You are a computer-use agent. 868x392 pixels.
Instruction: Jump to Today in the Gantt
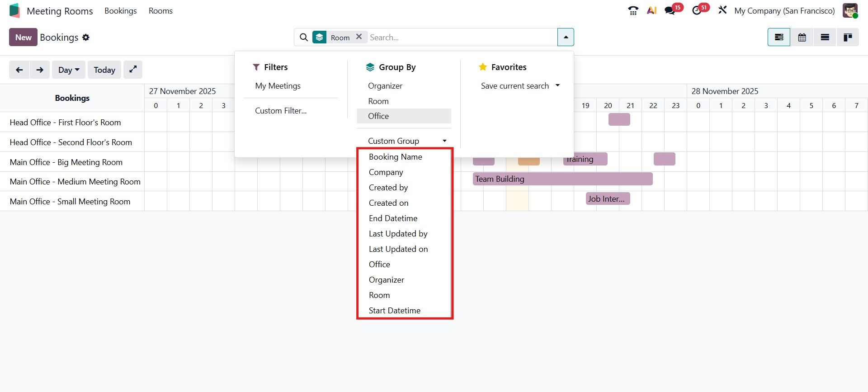[104, 70]
